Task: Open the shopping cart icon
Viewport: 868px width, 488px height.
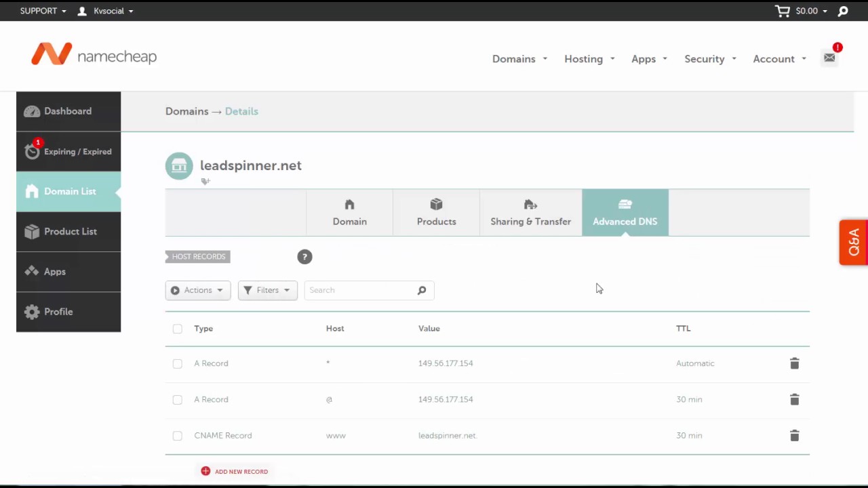Action: (783, 11)
